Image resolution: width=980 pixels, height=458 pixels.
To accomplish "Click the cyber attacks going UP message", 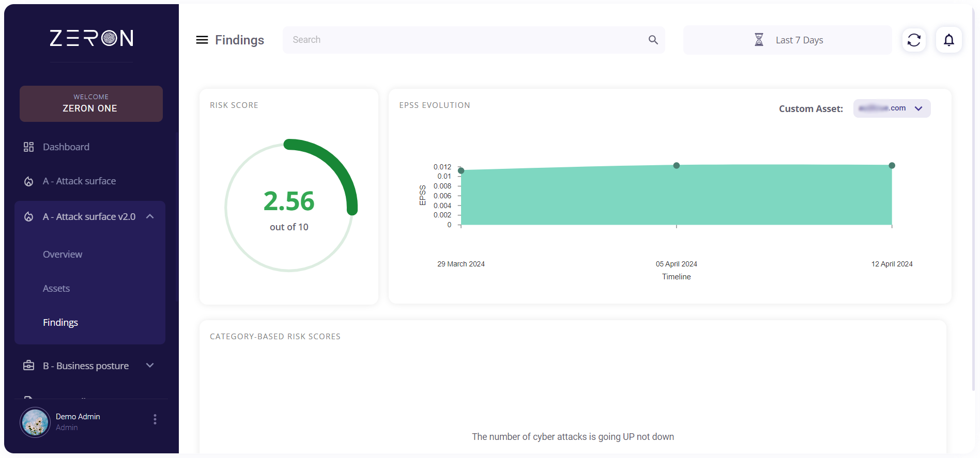I will pyautogui.click(x=573, y=437).
